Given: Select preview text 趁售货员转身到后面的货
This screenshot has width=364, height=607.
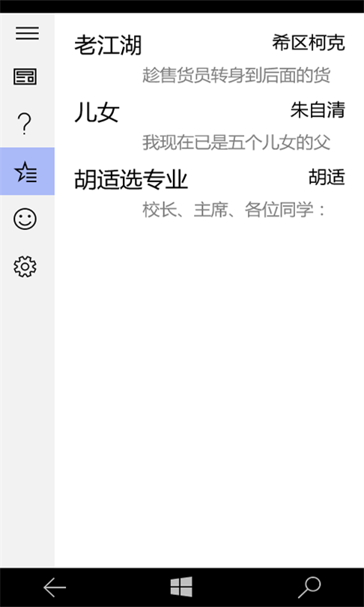Looking at the screenshot, I should pyautogui.click(x=237, y=76).
